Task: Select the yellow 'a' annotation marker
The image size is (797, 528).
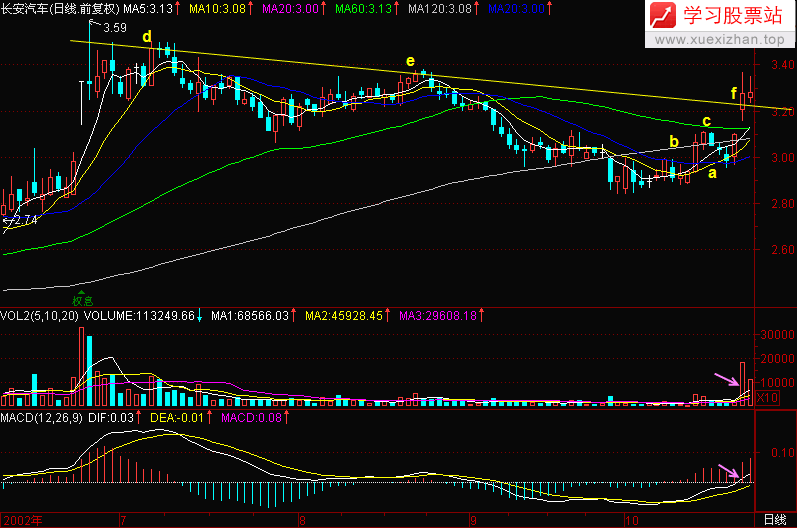Action: click(712, 173)
